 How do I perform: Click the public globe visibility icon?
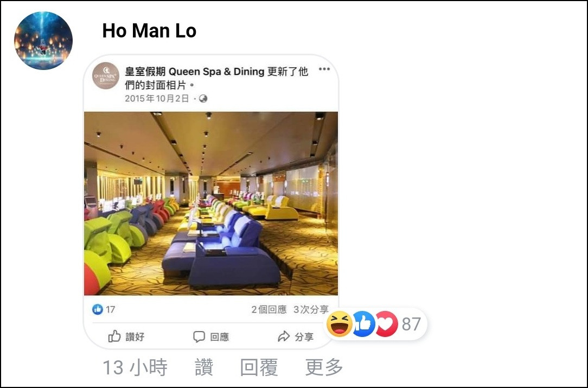[x=203, y=99]
